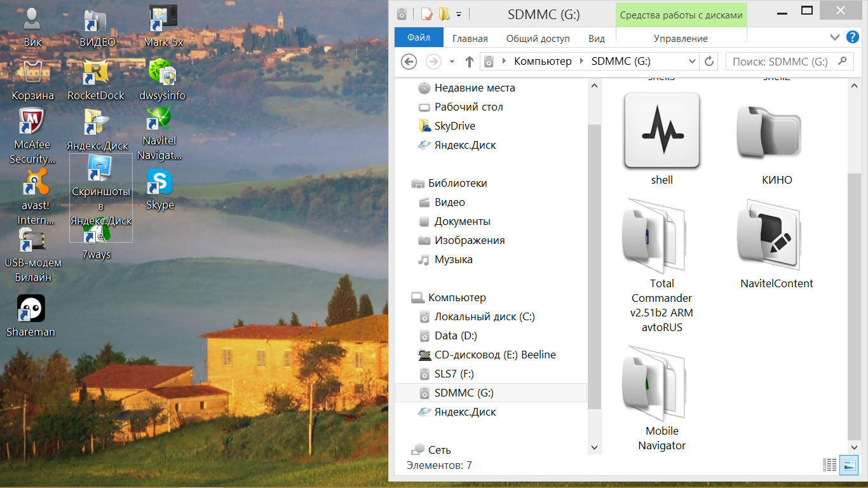The width and height of the screenshot is (868, 488).
Task: Open the Shareman desktop shortcut
Action: click(x=31, y=309)
